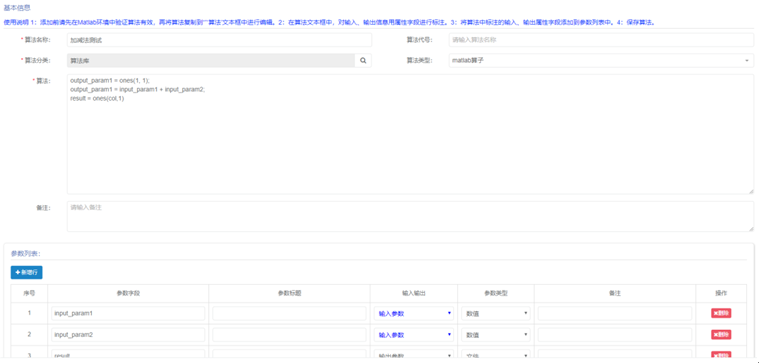Image resolution: width=759 pixels, height=363 pixels.
Task: Click the 新增行 button
Action: tap(27, 272)
